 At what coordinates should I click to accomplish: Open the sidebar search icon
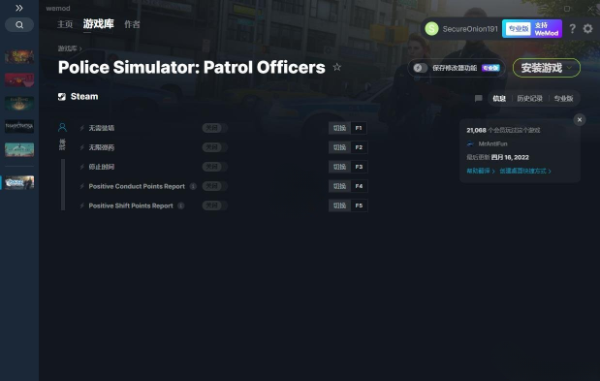[19, 25]
